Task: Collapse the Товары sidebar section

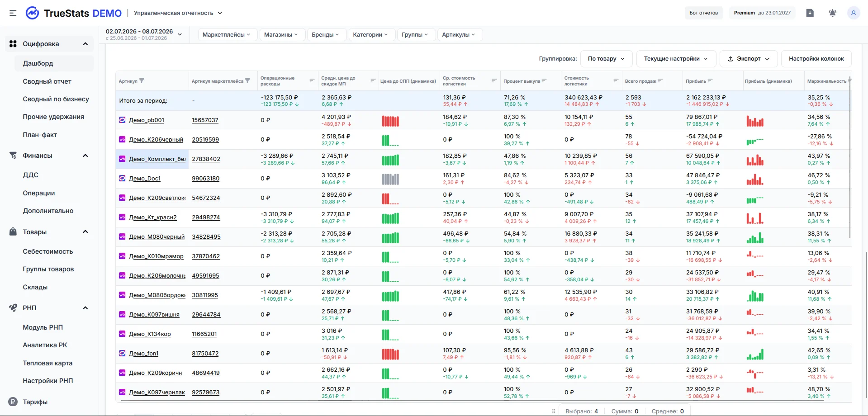Action: click(x=85, y=232)
